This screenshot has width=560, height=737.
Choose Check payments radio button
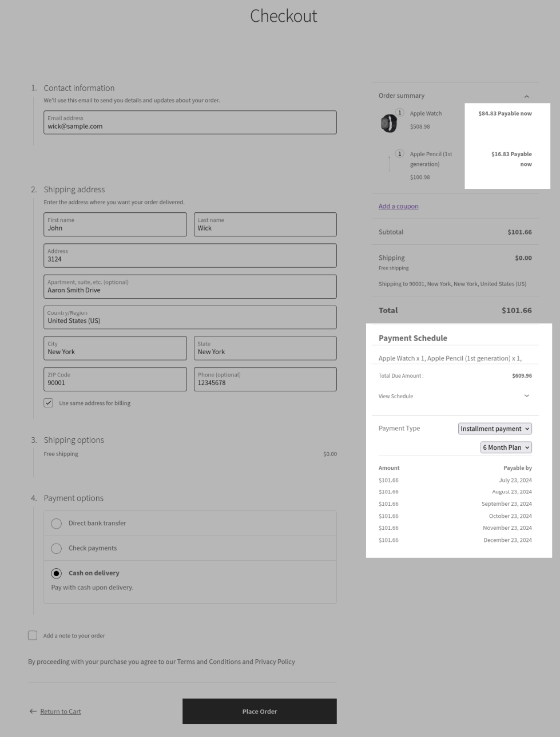pyautogui.click(x=56, y=548)
